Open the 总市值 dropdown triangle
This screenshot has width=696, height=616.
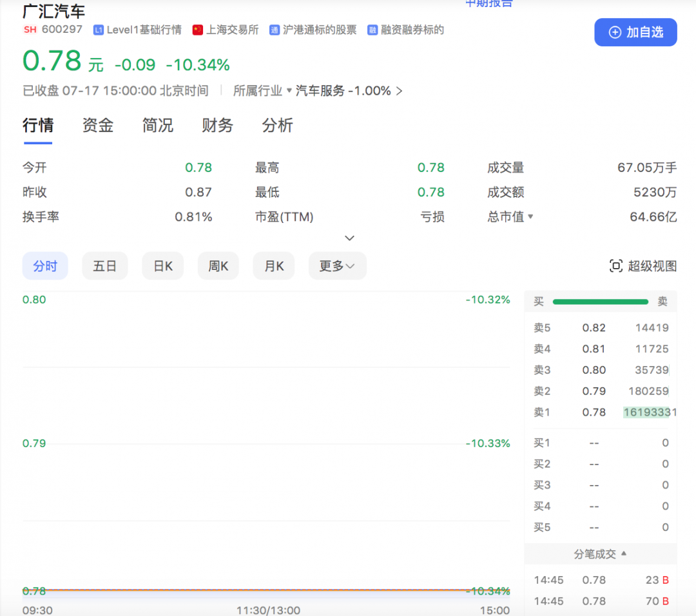[530, 217]
